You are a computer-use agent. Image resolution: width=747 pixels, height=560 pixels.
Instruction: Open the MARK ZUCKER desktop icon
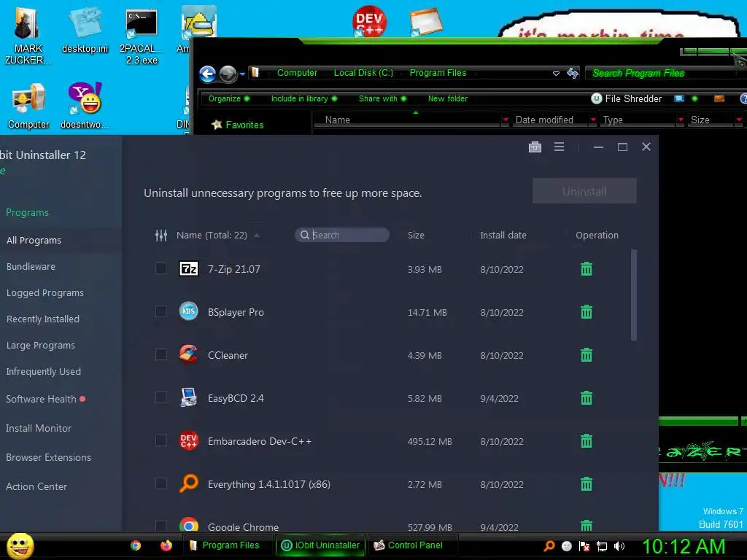click(28, 36)
